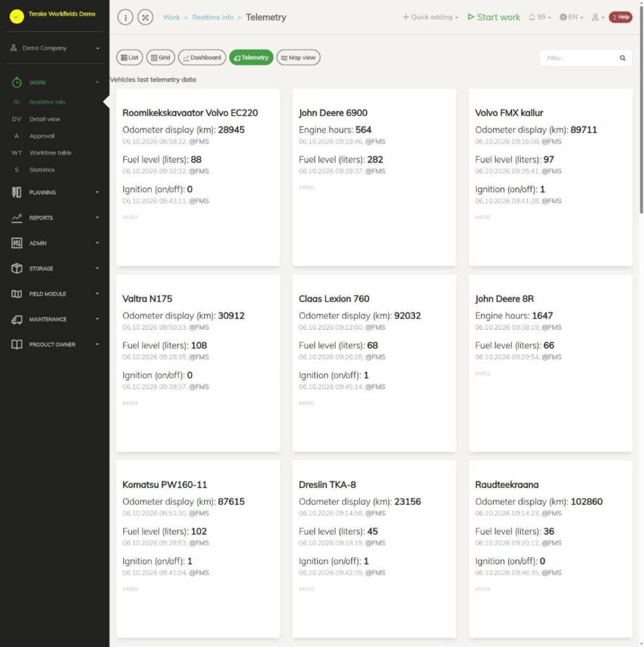Open the Quick adding dropdown
The width and height of the screenshot is (644, 647).
[x=430, y=17]
